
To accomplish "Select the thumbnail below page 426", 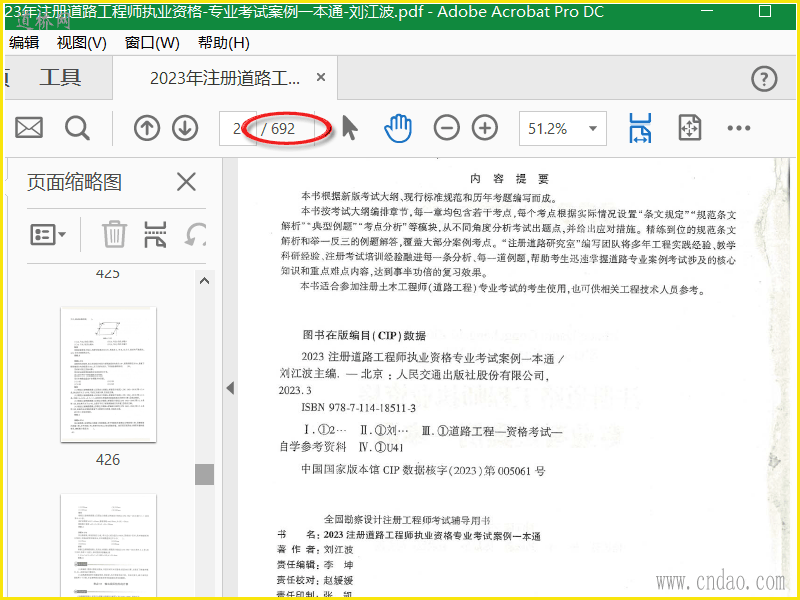I will (108, 546).
